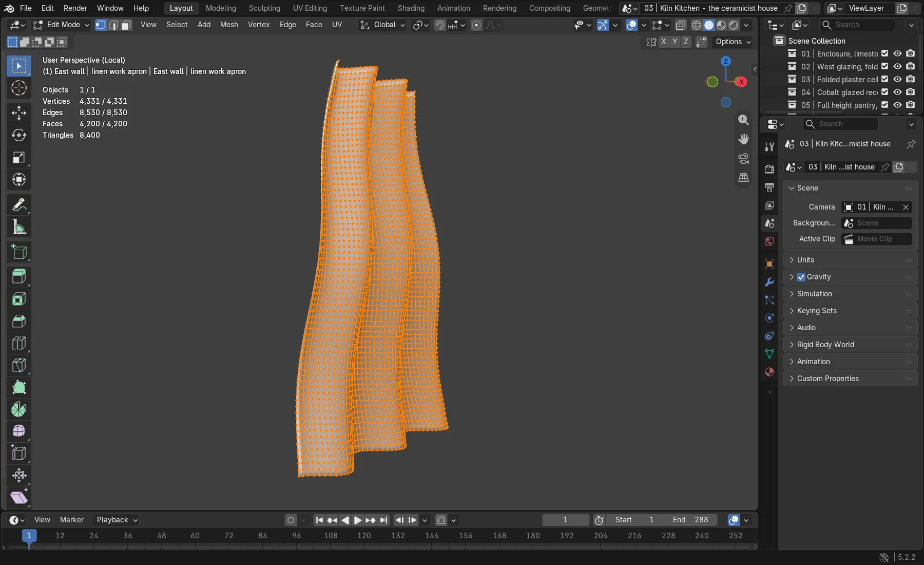Activate the Extrude Region tool
Screen dimensions: 924x565
(x=19, y=277)
